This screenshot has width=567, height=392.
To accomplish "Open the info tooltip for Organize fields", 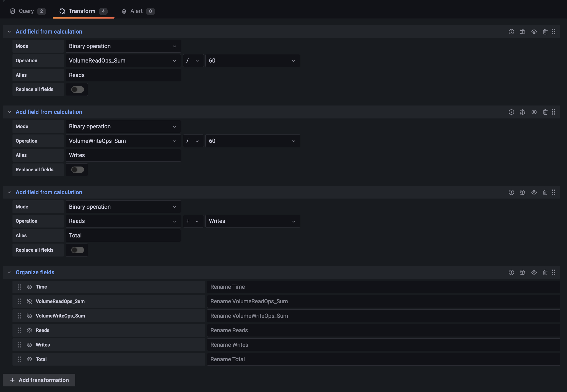I will click(512, 272).
